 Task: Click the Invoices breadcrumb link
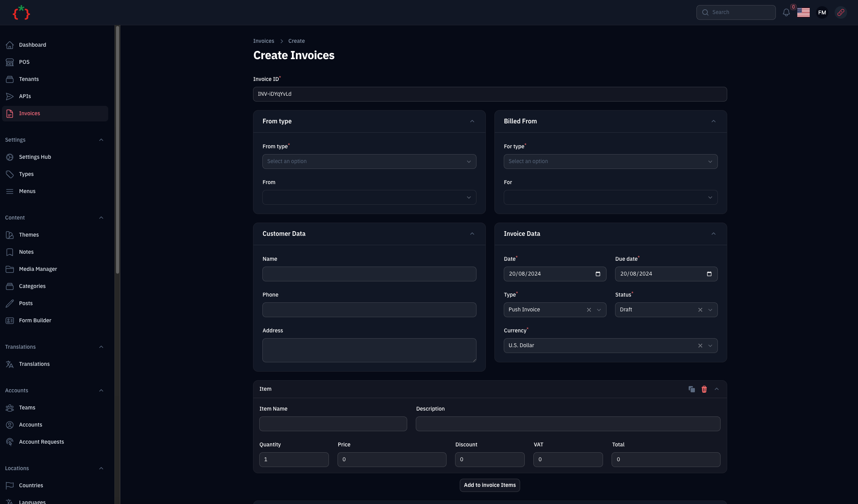point(264,41)
